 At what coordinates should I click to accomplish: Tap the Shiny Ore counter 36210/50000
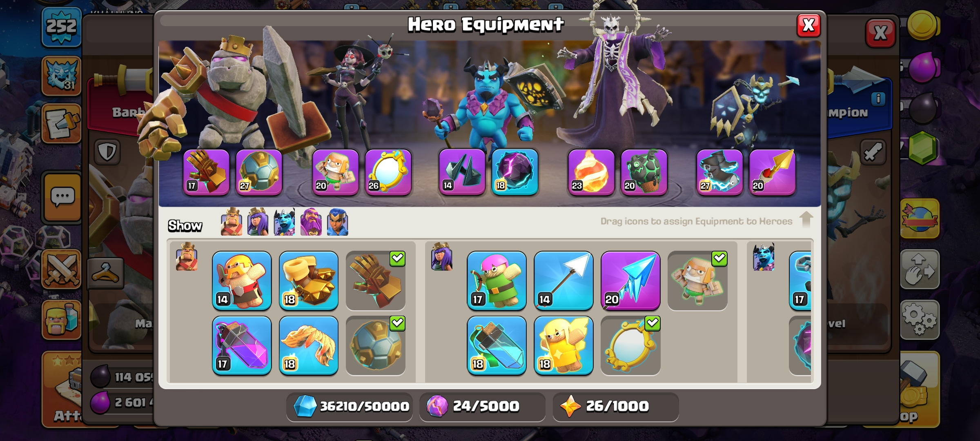click(350, 406)
